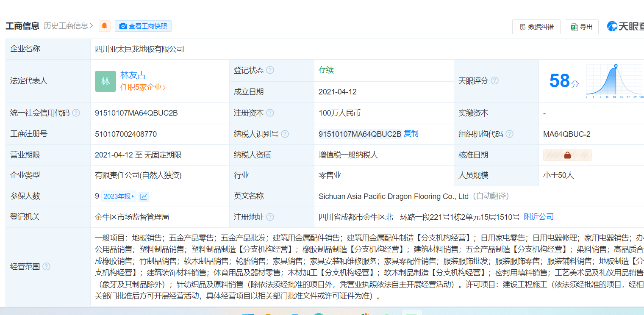Click help icon beside 组织机构代码

[x=509, y=134]
